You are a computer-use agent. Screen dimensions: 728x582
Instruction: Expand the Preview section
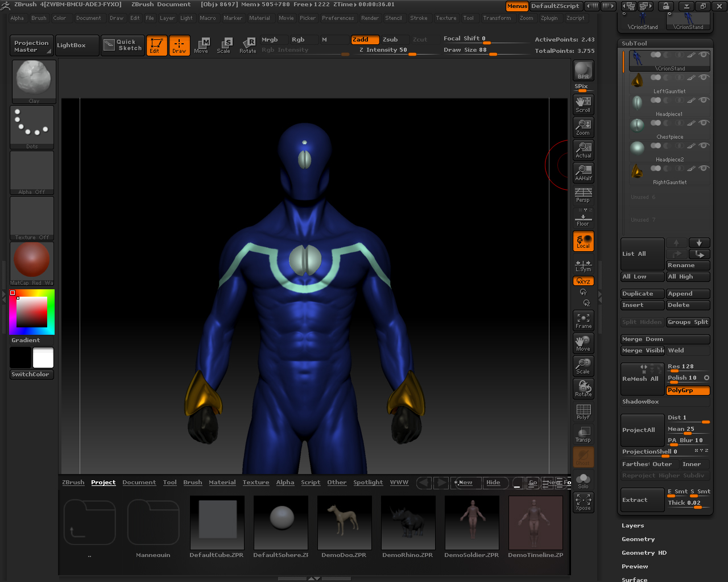(635, 567)
